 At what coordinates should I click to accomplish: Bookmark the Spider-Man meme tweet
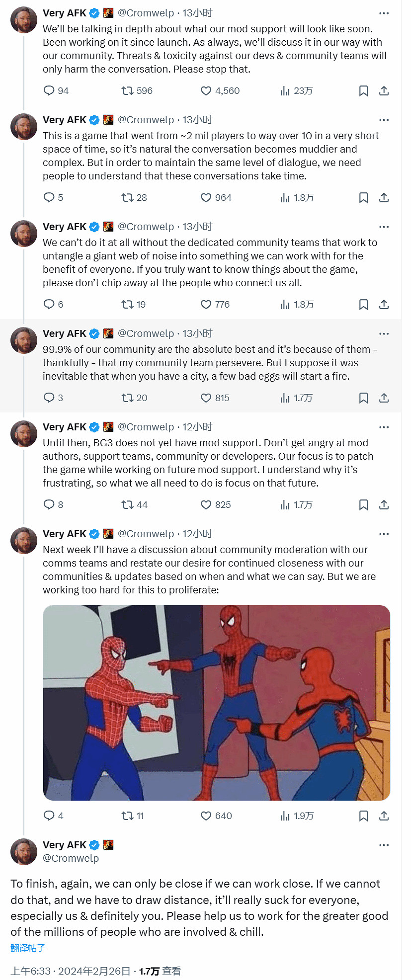[x=363, y=816]
